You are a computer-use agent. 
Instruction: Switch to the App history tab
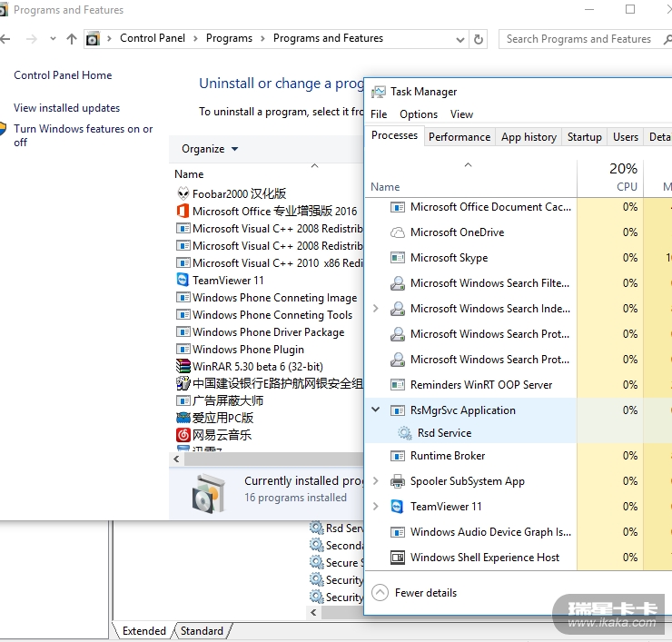click(529, 137)
